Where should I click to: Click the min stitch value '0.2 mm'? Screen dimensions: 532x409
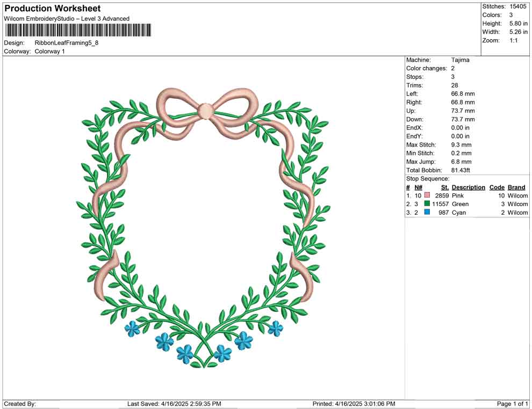462,153
